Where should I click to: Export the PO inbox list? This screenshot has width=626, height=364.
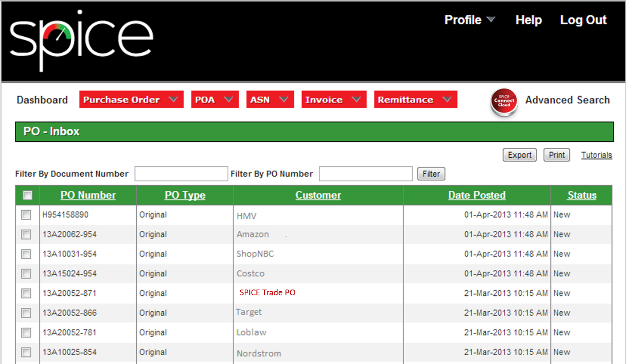click(519, 155)
